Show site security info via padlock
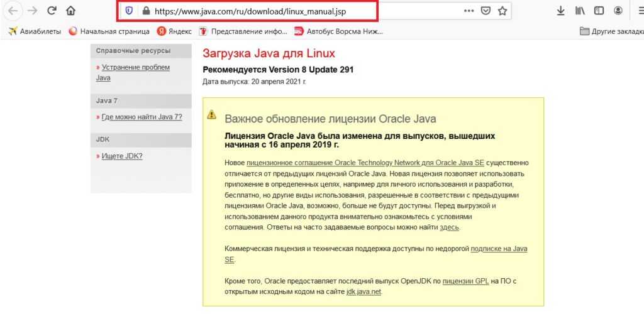This screenshot has width=644, height=314. (146, 11)
